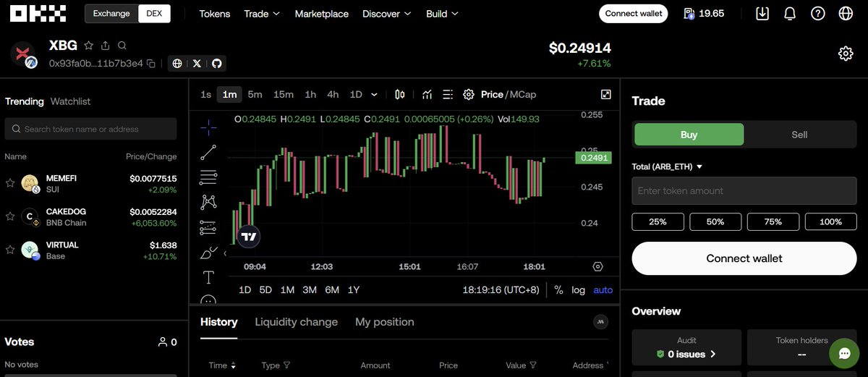Image resolution: width=868 pixels, height=377 pixels.
Task: Select 15m chart interval
Action: click(284, 94)
